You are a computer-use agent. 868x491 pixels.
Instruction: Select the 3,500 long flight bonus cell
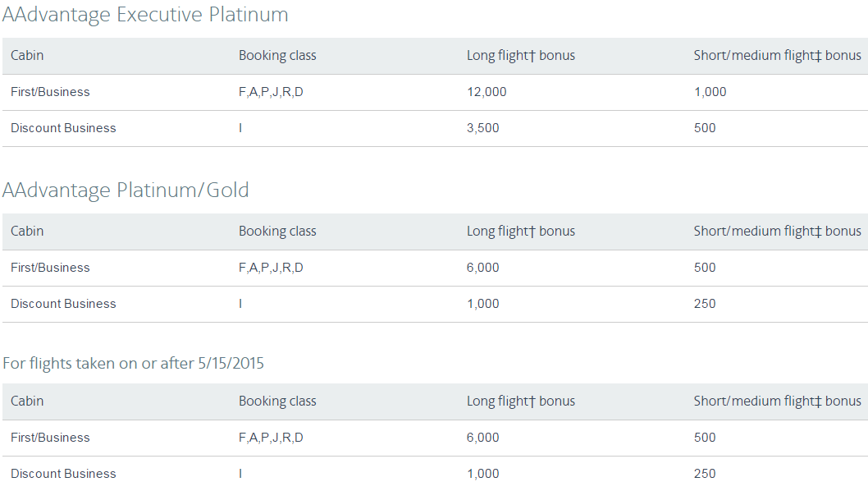point(482,128)
